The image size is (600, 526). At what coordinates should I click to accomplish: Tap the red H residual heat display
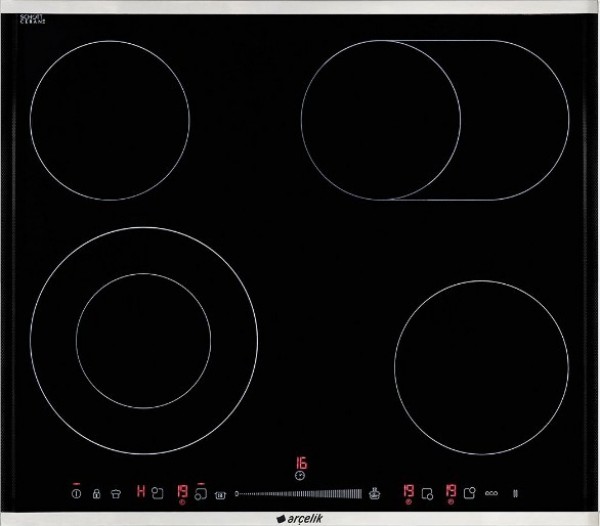tap(141, 491)
